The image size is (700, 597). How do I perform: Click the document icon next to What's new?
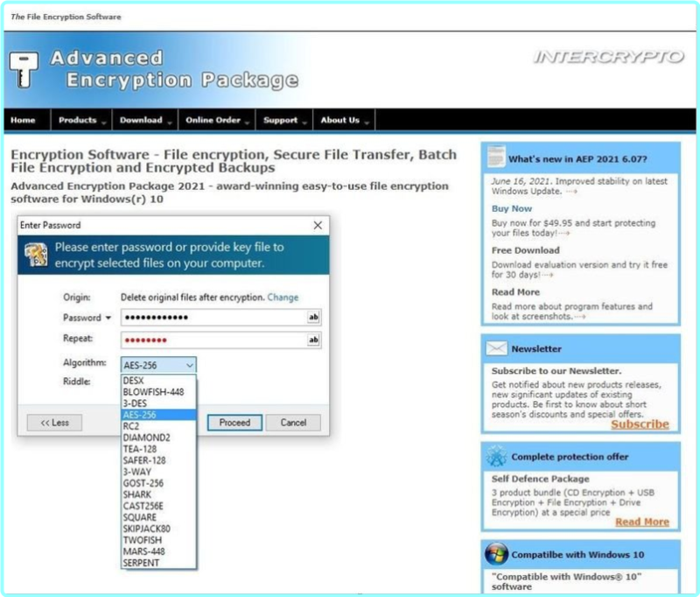pyautogui.click(x=496, y=157)
